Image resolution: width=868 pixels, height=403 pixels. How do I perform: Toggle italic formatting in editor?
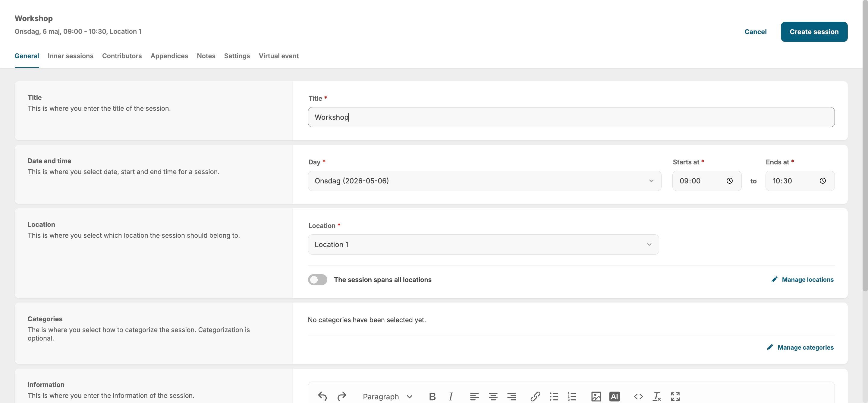451,397
